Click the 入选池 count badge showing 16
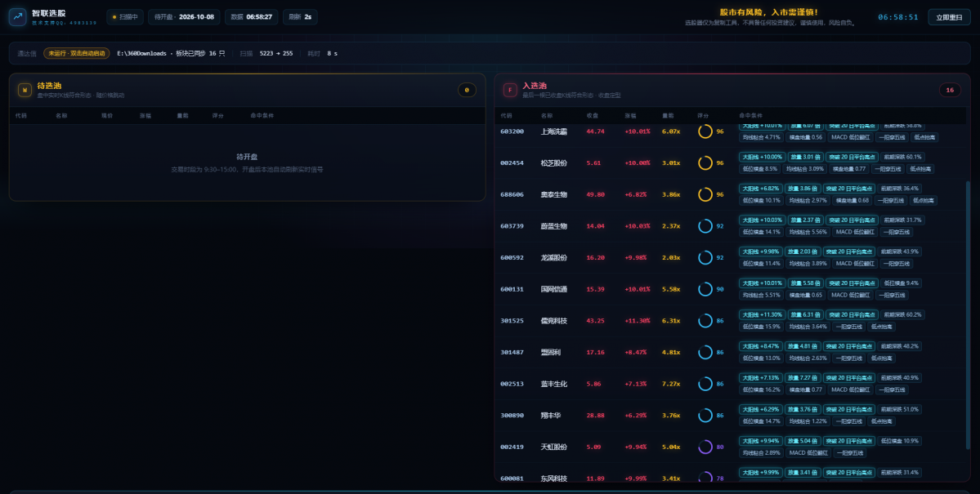980x494 pixels. (x=950, y=90)
